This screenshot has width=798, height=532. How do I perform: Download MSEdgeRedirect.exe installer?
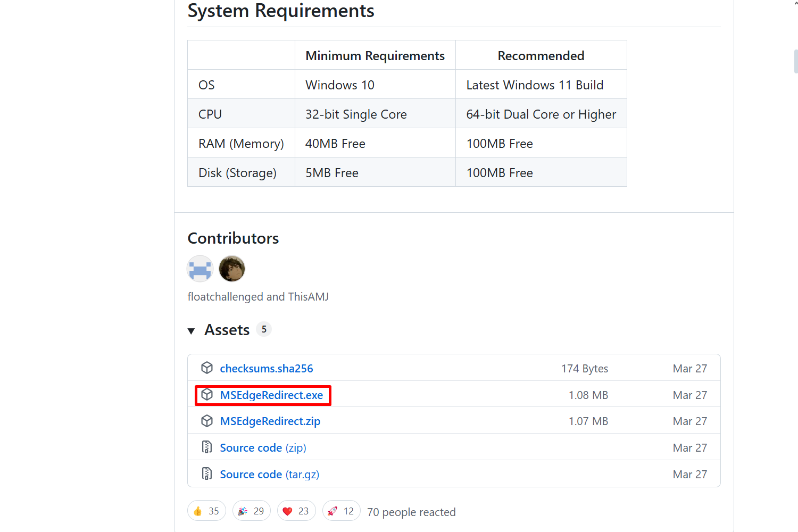271,395
